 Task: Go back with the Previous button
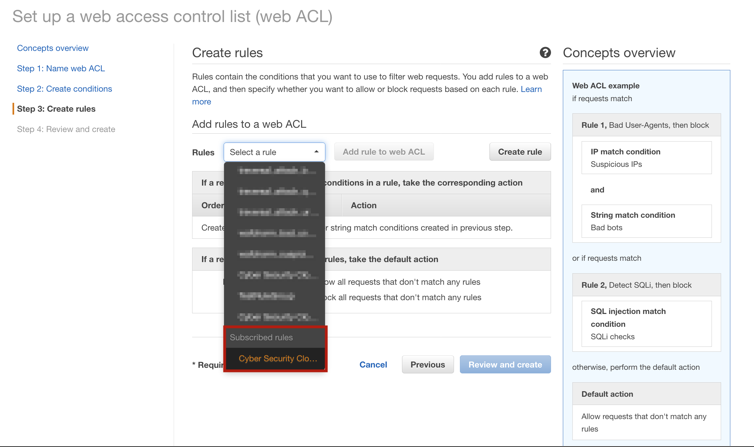(x=427, y=365)
